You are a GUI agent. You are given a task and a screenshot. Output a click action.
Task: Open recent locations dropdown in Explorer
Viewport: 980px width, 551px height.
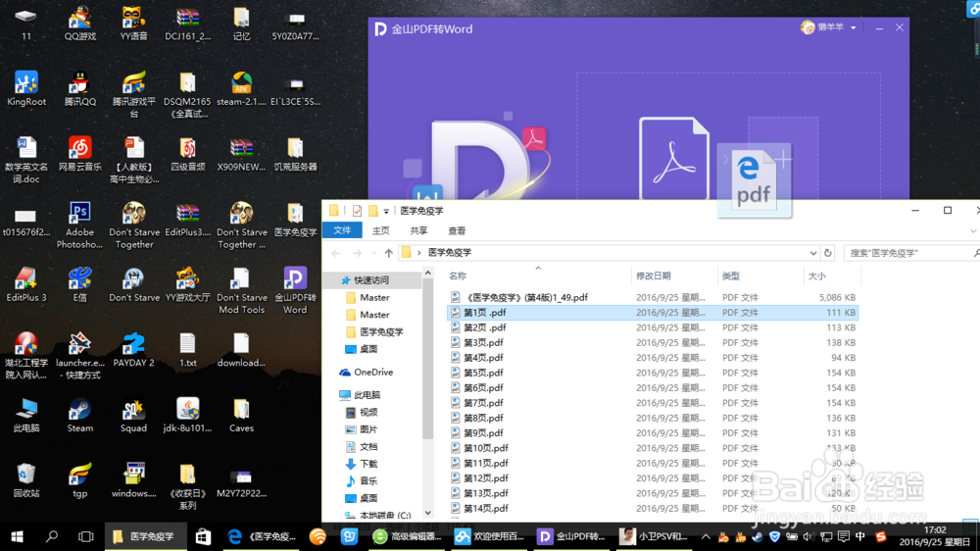[x=373, y=253]
